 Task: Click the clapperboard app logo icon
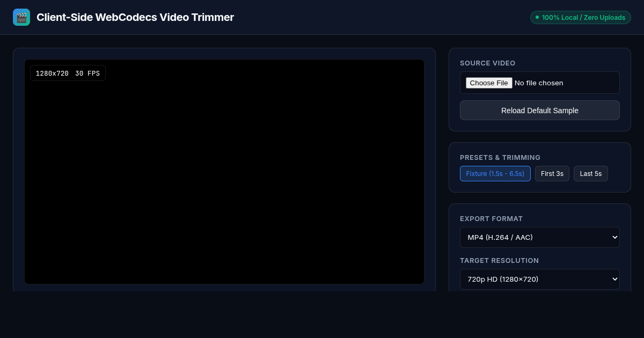21,17
